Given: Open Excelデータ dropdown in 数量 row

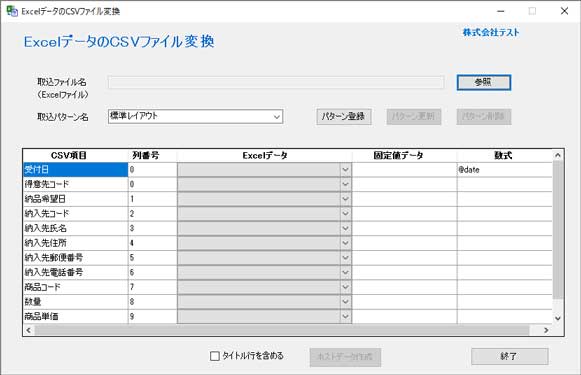Looking at the screenshot, I should 345,302.
